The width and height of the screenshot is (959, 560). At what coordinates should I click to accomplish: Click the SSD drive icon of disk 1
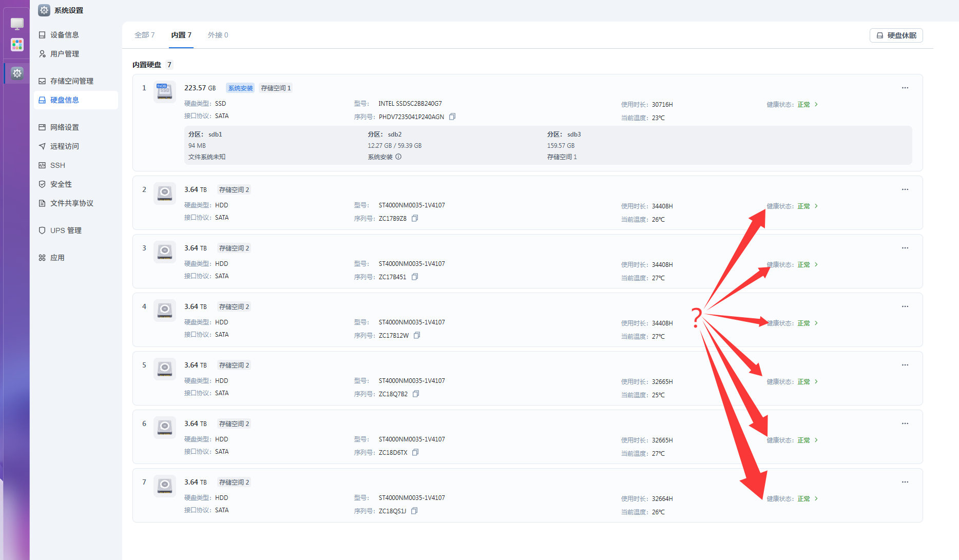(x=165, y=91)
